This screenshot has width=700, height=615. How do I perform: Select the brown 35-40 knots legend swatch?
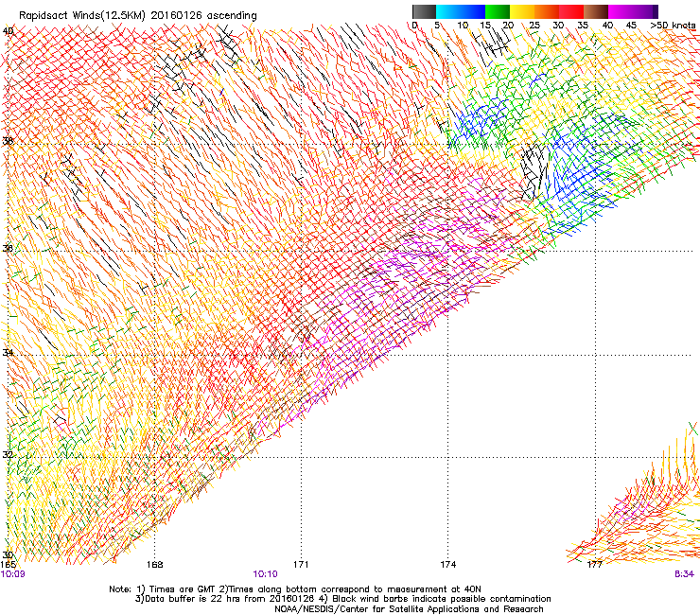coord(596,11)
